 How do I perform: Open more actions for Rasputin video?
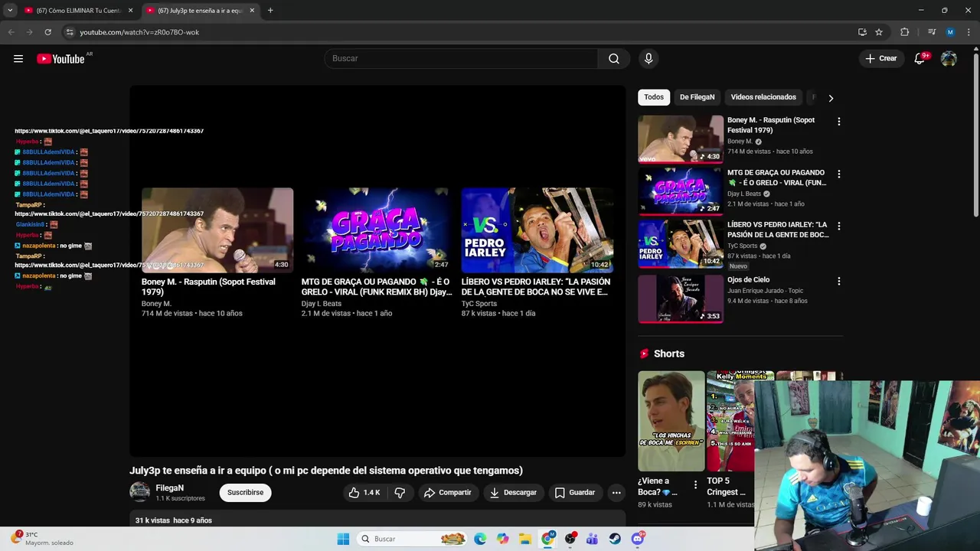click(838, 122)
